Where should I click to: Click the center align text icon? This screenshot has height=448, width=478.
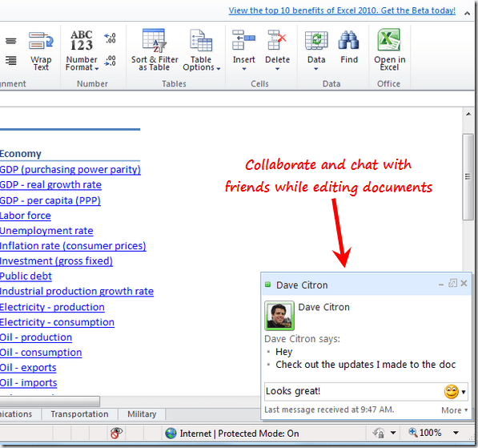coord(11,41)
